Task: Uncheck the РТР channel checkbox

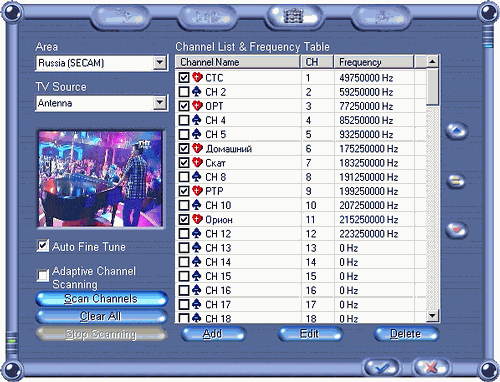Action: 184,191
